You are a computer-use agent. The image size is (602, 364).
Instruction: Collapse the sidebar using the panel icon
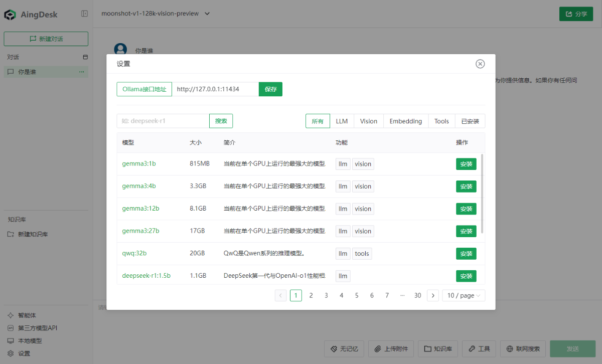click(85, 14)
